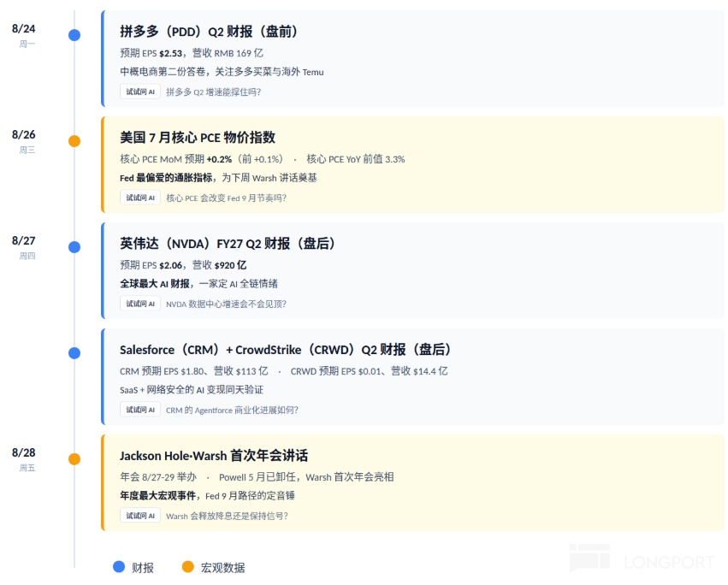Select the 财报 legend label
Viewport: 728px width, 585px height.
pyautogui.click(x=143, y=567)
